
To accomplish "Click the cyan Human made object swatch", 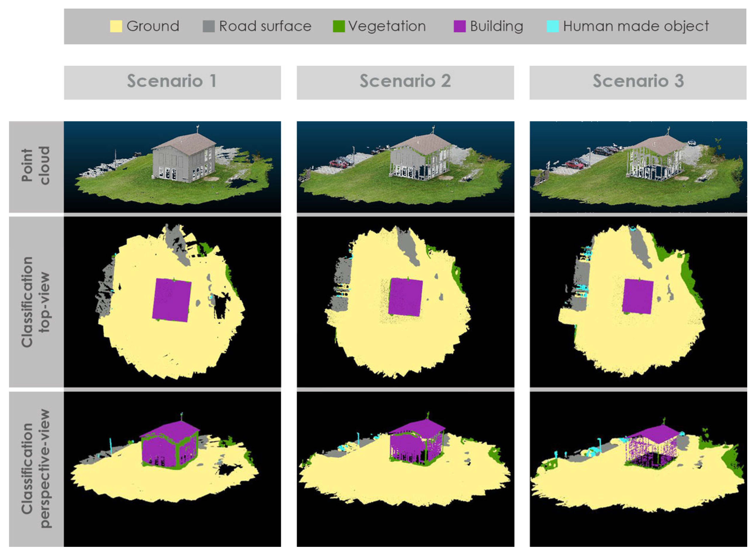I will [553, 27].
